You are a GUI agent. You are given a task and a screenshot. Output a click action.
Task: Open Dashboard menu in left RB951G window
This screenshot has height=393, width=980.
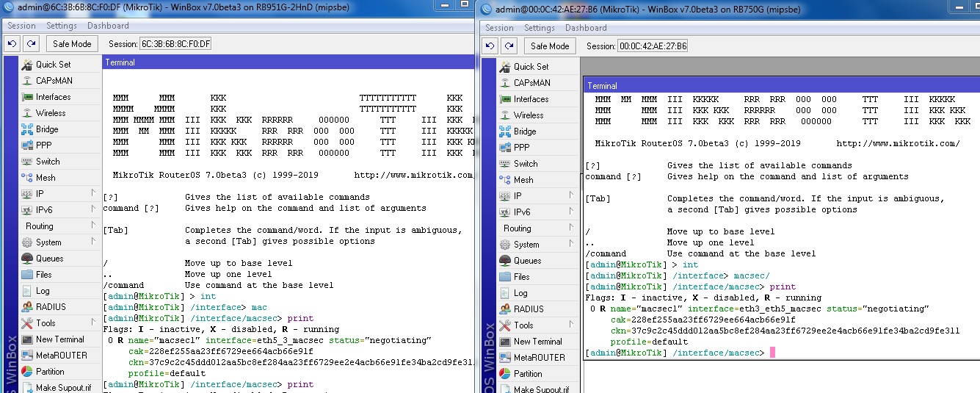click(108, 26)
